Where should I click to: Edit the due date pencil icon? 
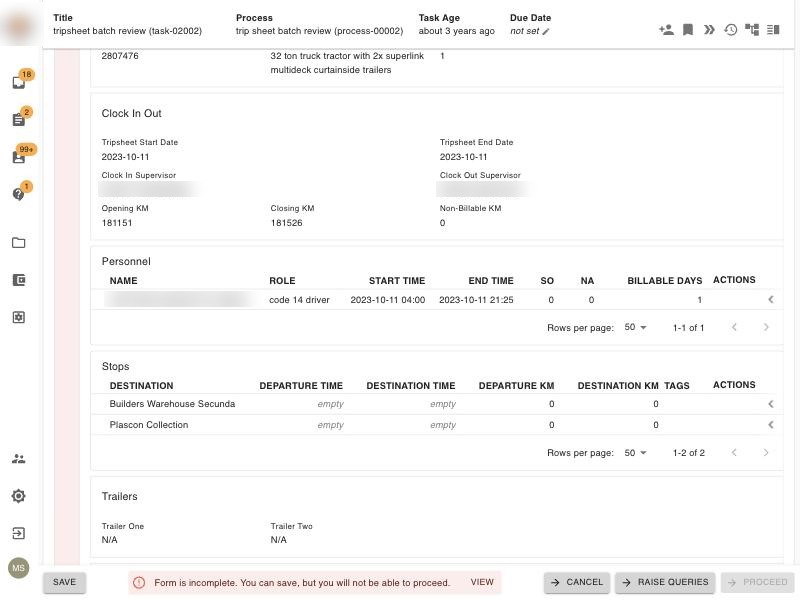(x=546, y=32)
